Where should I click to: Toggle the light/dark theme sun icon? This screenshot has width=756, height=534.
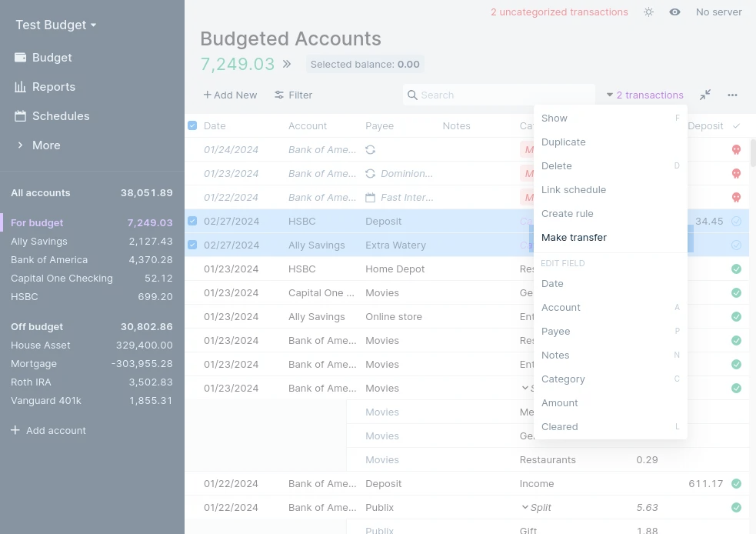(x=648, y=12)
